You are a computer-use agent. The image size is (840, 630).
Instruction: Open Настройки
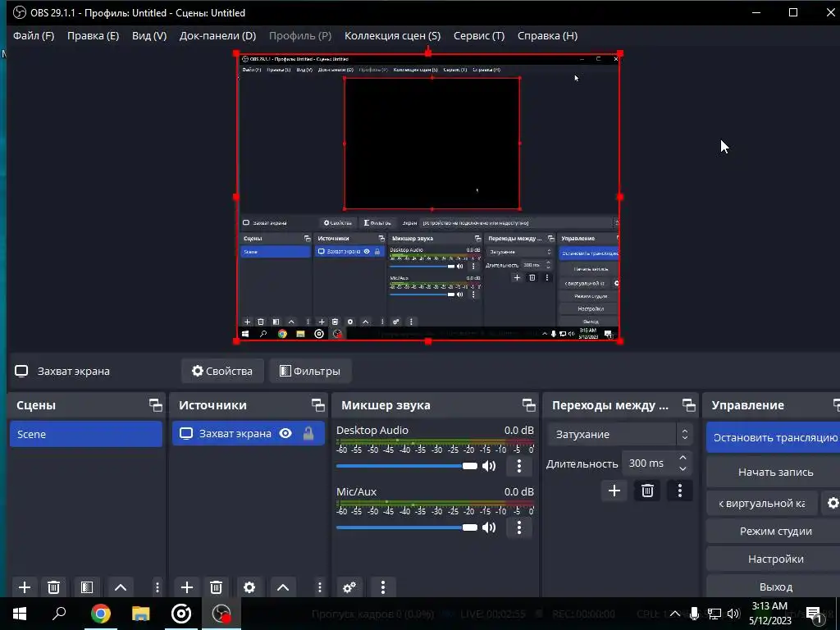click(773, 559)
